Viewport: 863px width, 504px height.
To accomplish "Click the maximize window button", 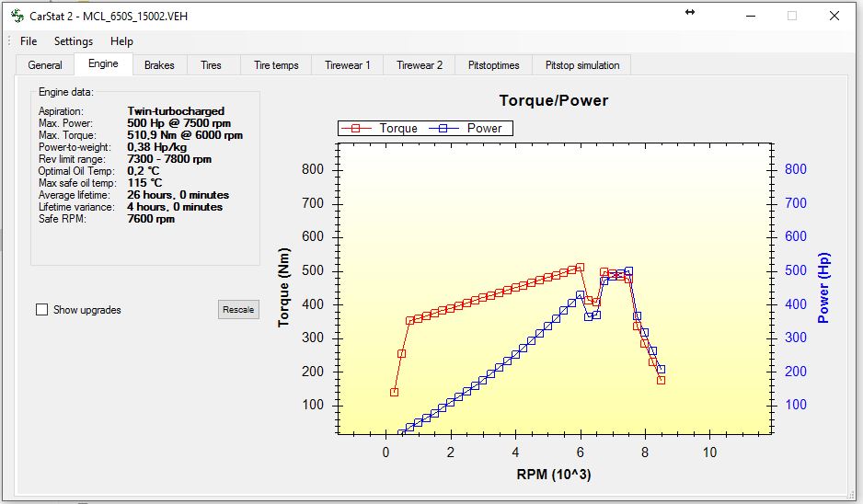I will tap(791, 16).
